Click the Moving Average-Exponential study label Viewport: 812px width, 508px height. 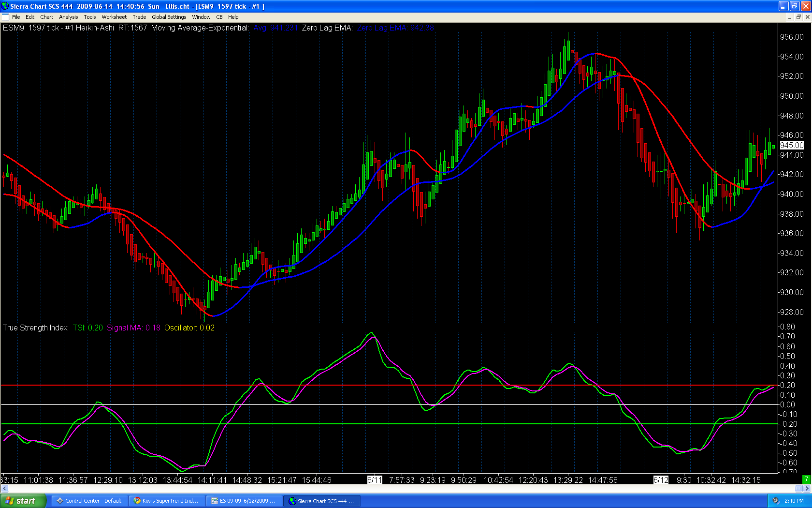pyautogui.click(x=200, y=28)
